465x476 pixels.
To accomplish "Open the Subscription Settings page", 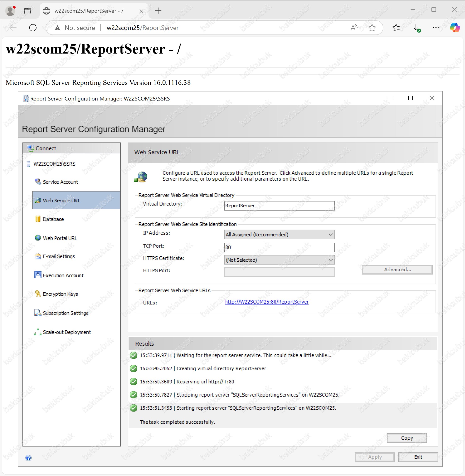I will click(66, 313).
